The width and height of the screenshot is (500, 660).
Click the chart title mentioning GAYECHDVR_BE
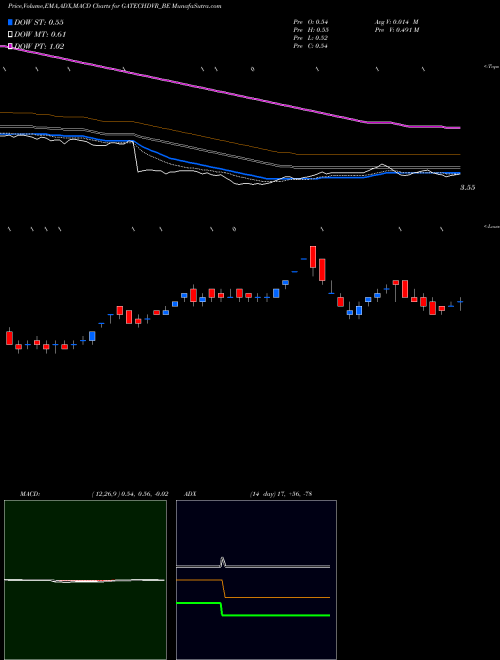click(x=114, y=6)
